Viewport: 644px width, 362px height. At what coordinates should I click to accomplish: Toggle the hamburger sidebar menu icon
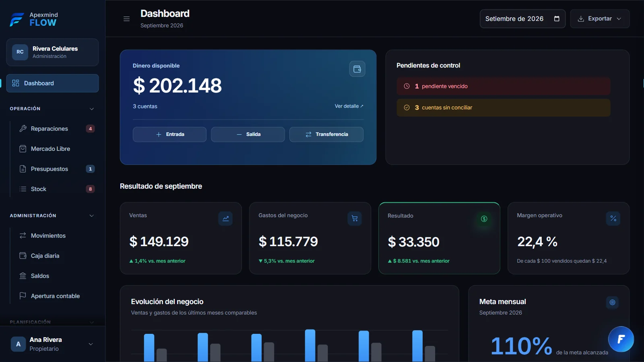(x=126, y=19)
